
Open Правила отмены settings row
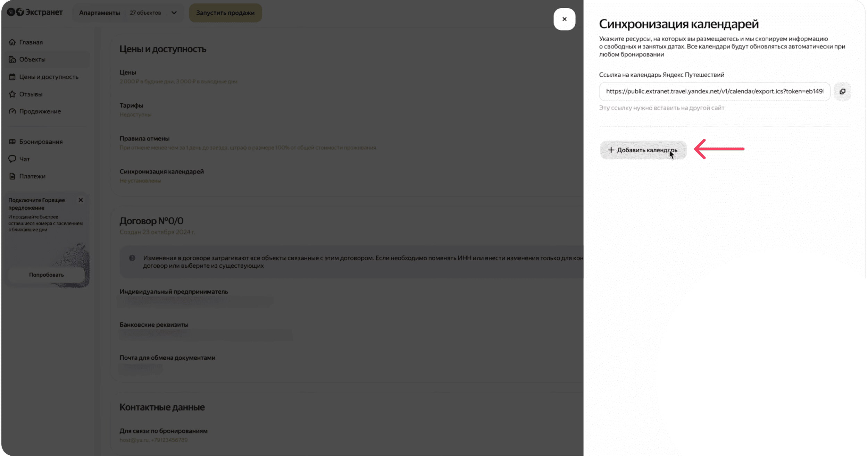point(347,143)
